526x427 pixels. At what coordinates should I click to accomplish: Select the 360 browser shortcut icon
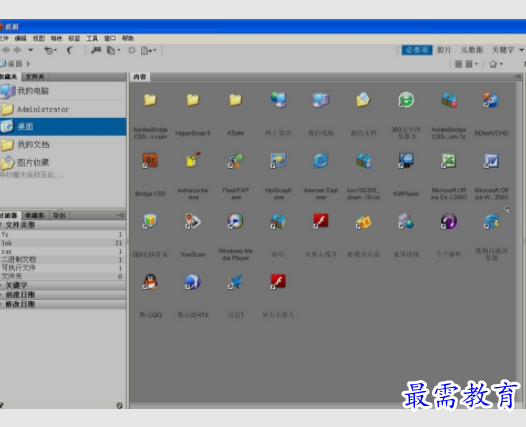[x=406, y=100]
